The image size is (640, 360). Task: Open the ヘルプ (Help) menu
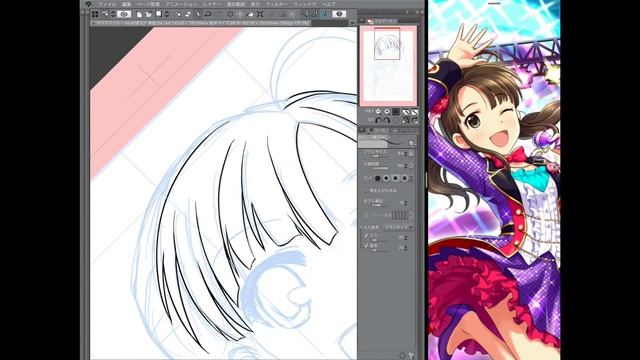329,4
